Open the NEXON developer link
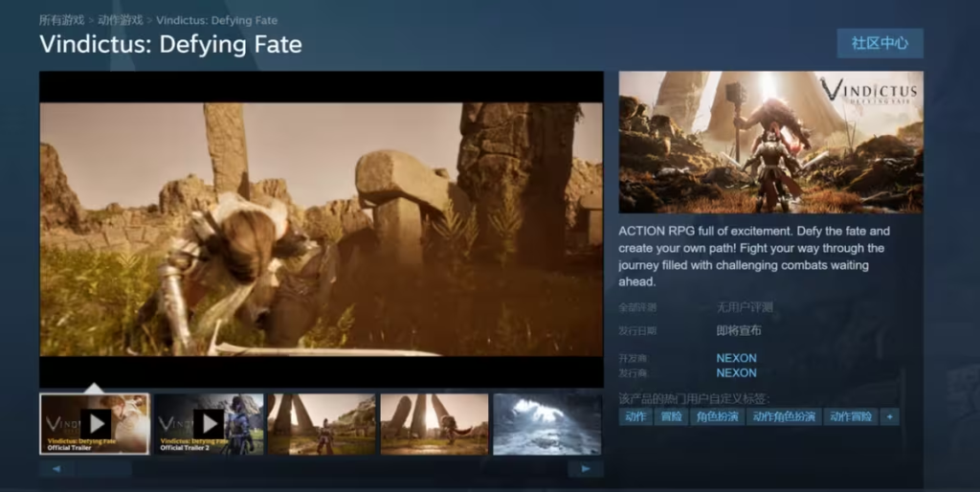 tap(736, 358)
